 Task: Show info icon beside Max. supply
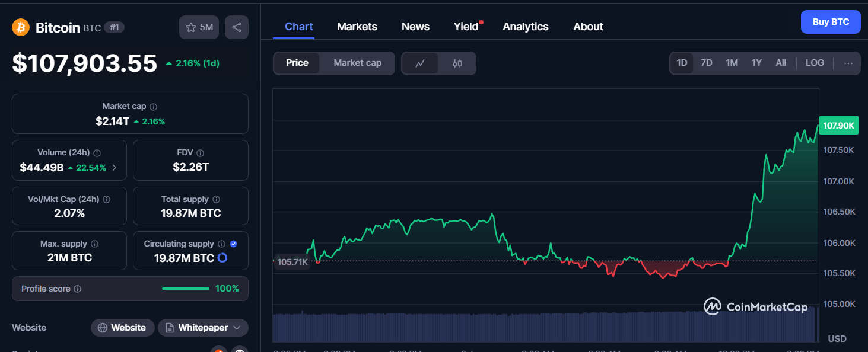(x=95, y=244)
